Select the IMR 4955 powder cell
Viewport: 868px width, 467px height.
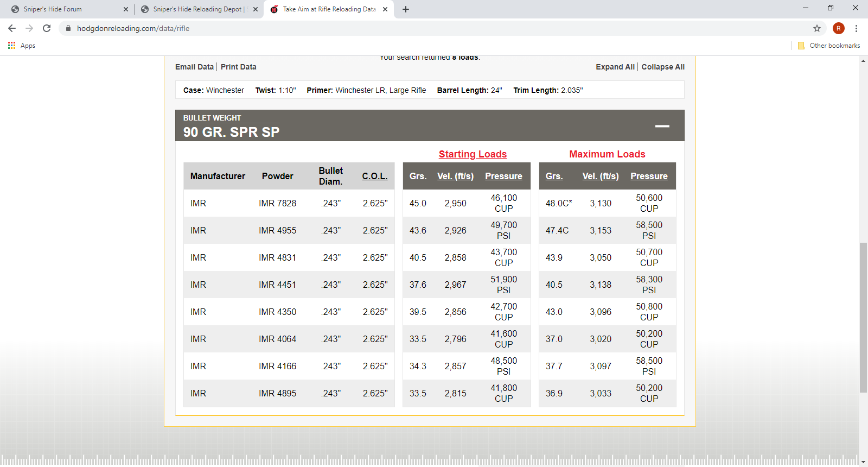pyautogui.click(x=277, y=230)
